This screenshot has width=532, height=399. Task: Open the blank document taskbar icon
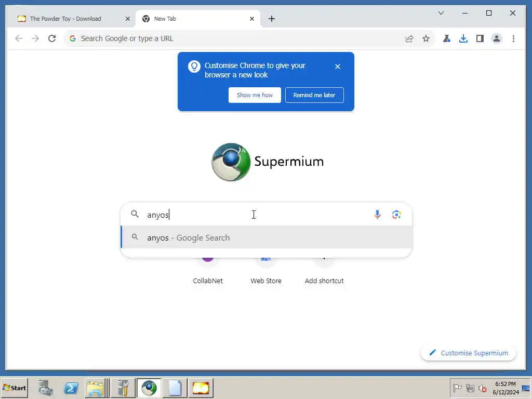pos(175,388)
